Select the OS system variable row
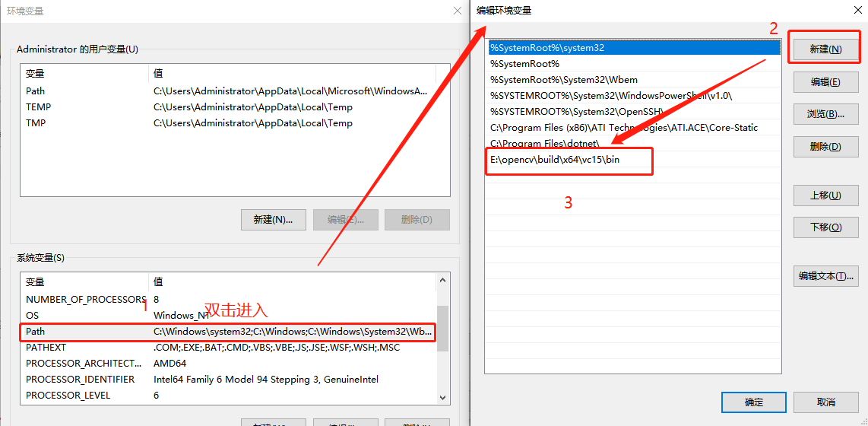Screen dimensions: 868x426 (x=229, y=316)
